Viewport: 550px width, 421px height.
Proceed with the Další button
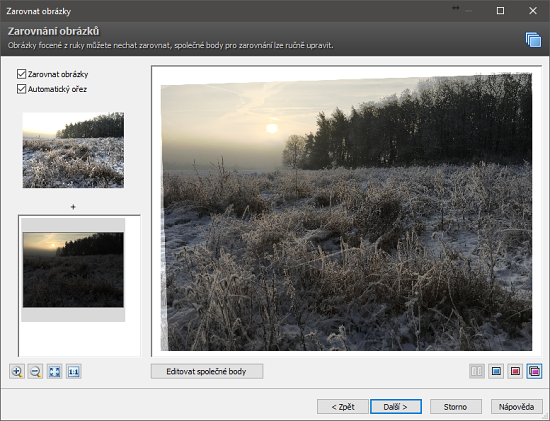tap(396, 407)
